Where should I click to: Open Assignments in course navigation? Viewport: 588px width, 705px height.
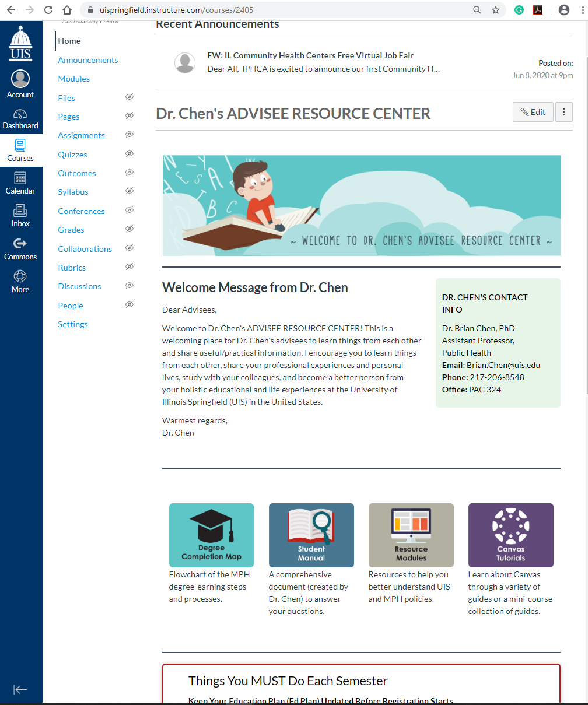(82, 135)
